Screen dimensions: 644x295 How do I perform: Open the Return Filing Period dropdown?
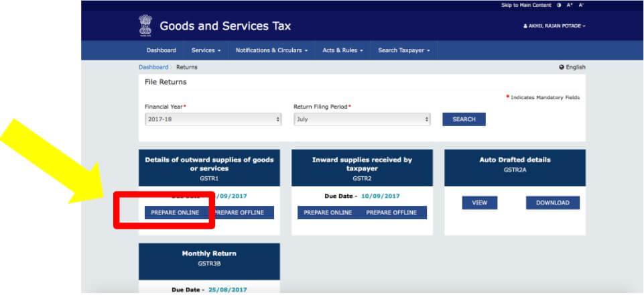coord(362,119)
